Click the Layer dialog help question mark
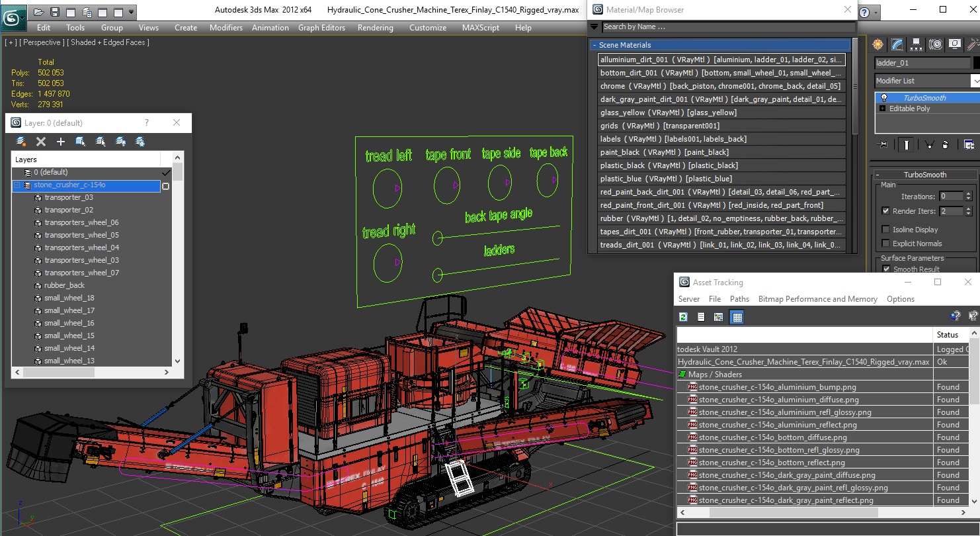Viewport: 980px width, 536px height. click(147, 123)
